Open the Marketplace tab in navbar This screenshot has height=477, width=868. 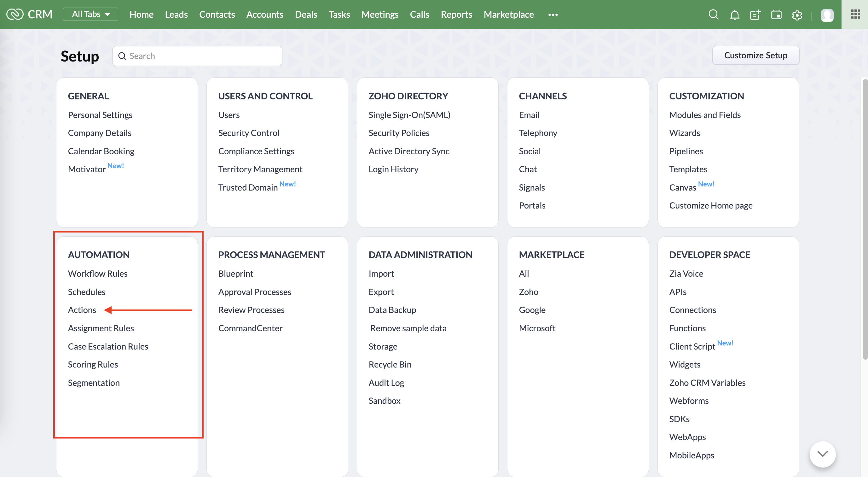pos(509,15)
